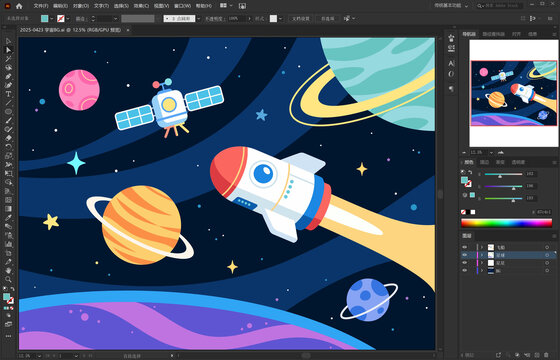Select the Magic Wand tool
The width and height of the screenshot is (560, 360).
(x=9, y=59)
